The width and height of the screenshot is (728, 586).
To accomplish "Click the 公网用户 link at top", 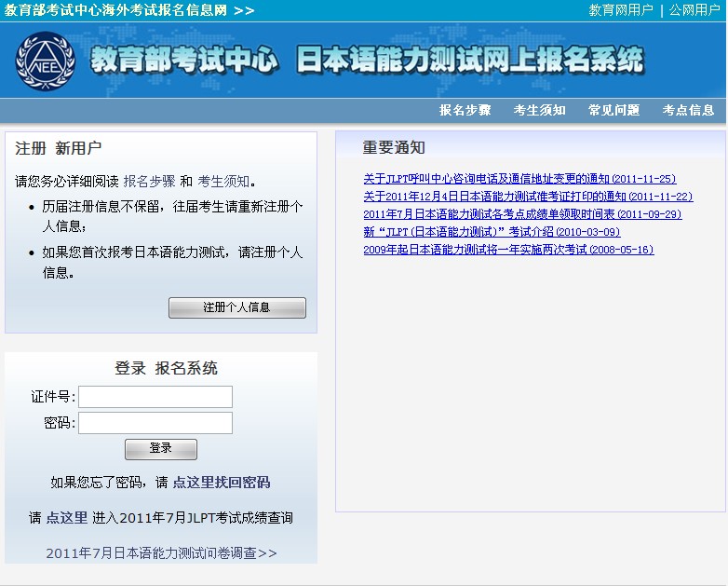I will [x=694, y=10].
